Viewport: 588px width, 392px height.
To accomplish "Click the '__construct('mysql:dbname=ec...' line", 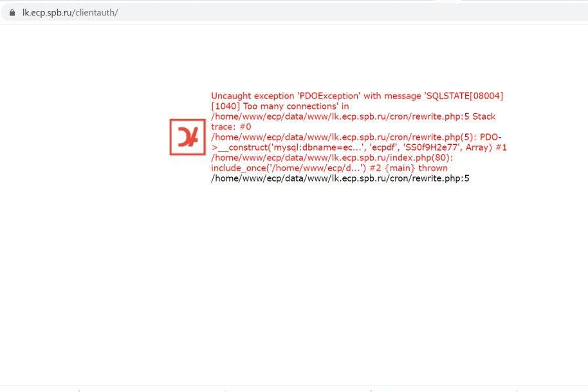I will pos(359,147).
